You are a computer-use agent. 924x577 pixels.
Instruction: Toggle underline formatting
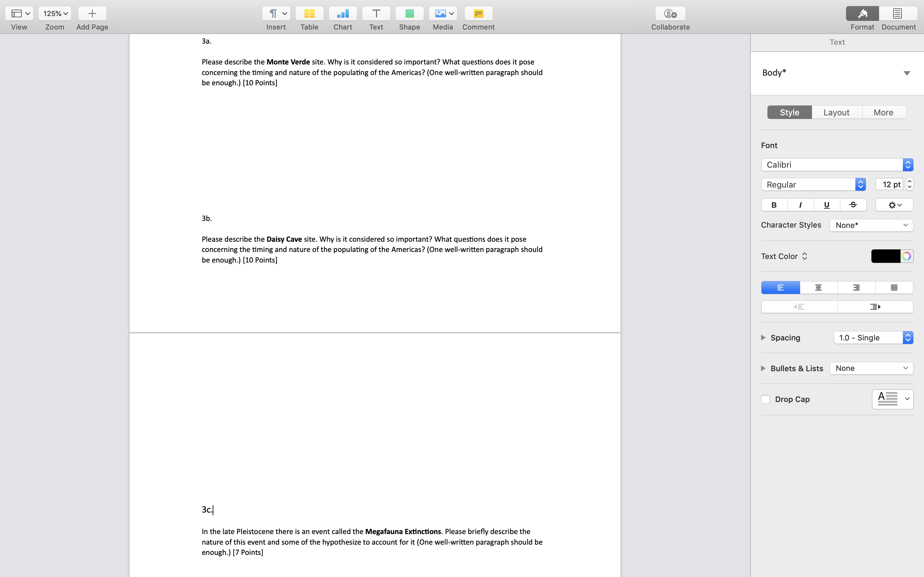click(827, 205)
